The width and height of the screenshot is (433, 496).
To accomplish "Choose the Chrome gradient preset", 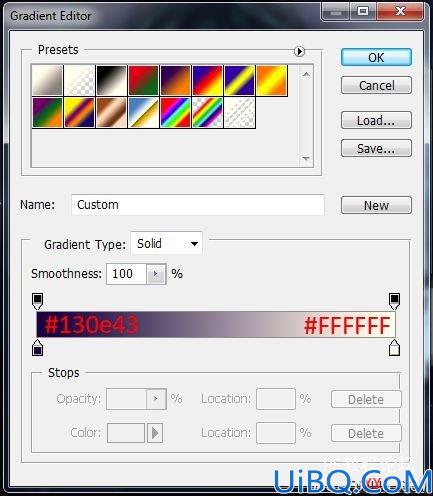I will pos(143,113).
